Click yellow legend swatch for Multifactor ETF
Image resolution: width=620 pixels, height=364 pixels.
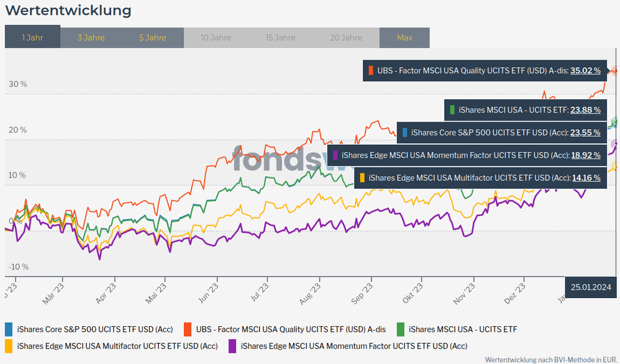pyautogui.click(x=9, y=345)
